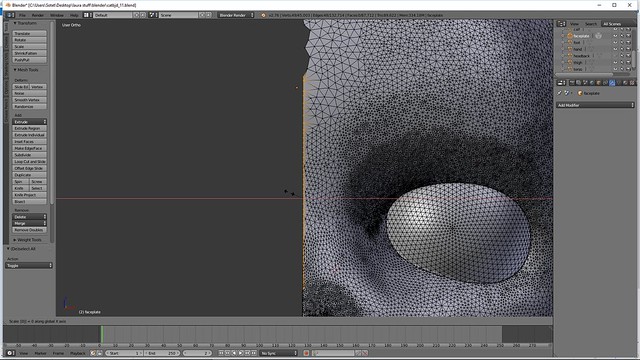This screenshot has height=360, width=640.
Task: Toggle selectability arrow for faceplate object
Action: tap(622, 36)
